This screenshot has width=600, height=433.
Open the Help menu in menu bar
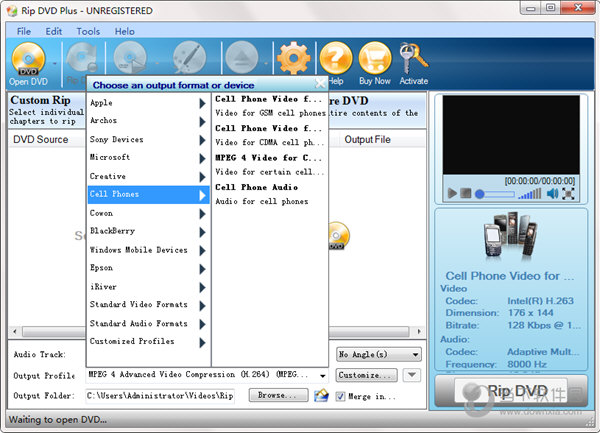click(125, 31)
